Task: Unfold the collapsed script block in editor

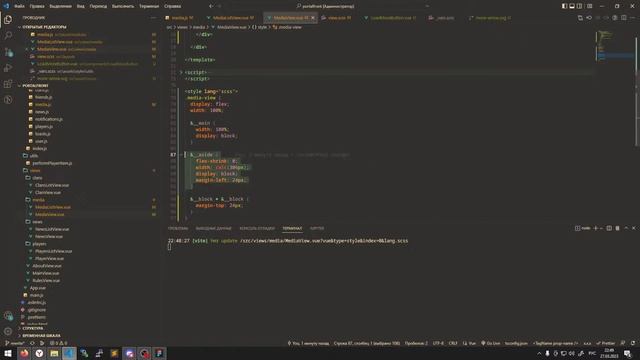Action: (181, 72)
